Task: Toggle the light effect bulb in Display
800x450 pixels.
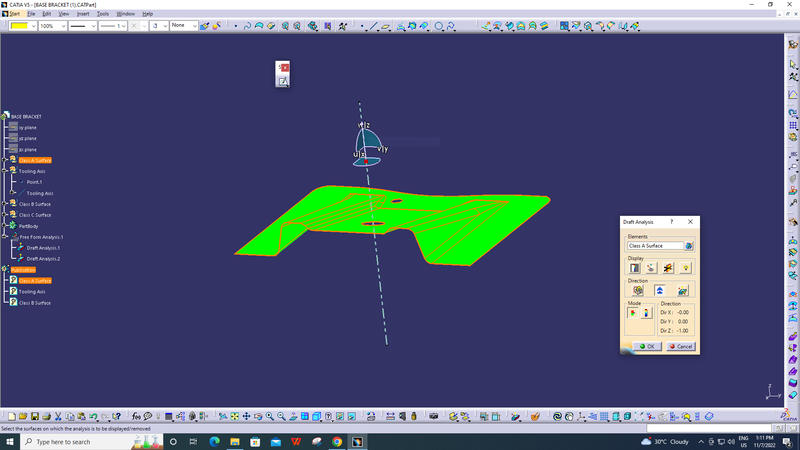Action: [685, 268]
